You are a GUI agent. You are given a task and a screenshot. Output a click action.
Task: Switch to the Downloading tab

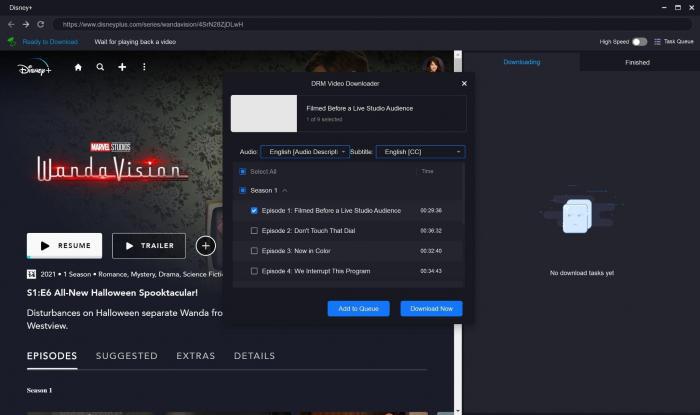(521, 62)
